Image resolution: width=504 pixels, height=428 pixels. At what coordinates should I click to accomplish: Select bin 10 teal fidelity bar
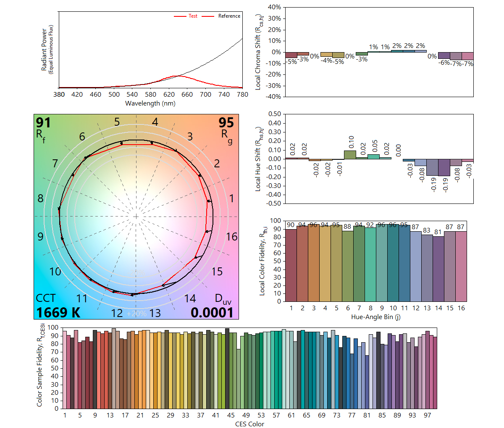393,263
